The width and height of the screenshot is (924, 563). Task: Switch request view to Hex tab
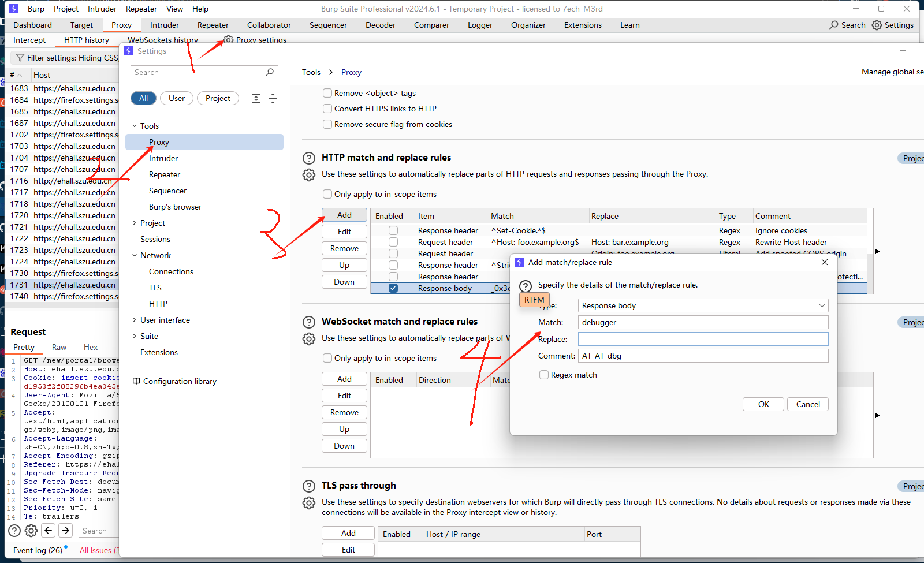point(91,347)
